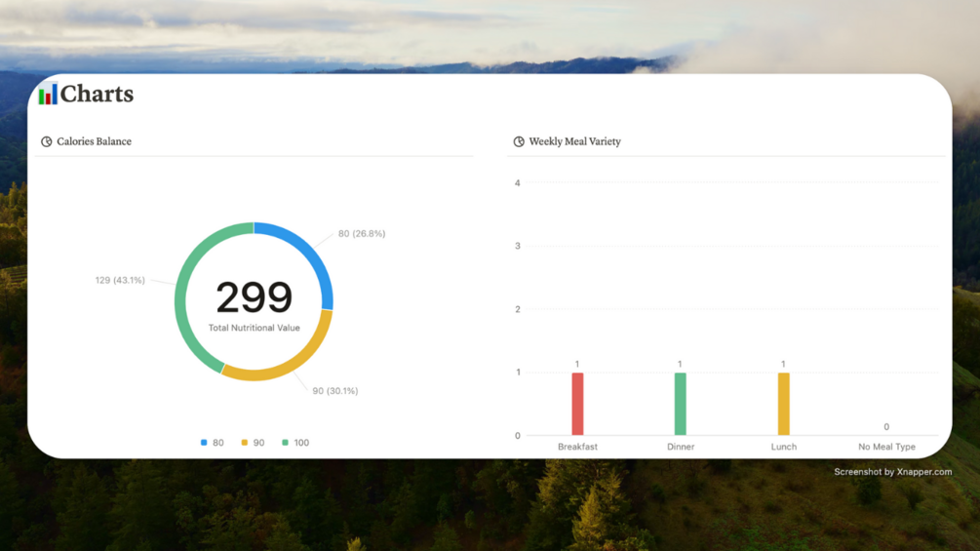Click the 90 (30.1%) data label
This screenshot has height=551, width=980.
[x=335, y=391]
